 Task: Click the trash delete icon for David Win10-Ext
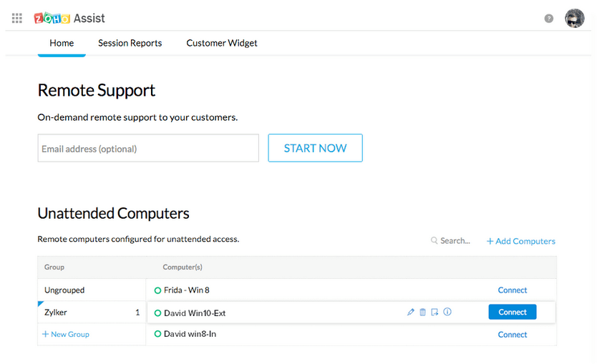423,313
